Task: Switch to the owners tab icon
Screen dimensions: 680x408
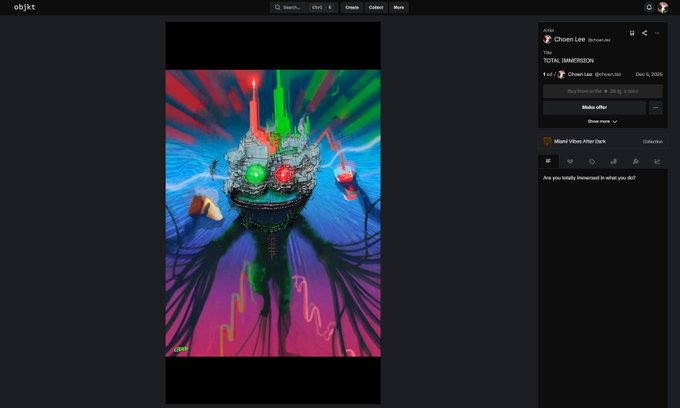Action: click(614, 161)
